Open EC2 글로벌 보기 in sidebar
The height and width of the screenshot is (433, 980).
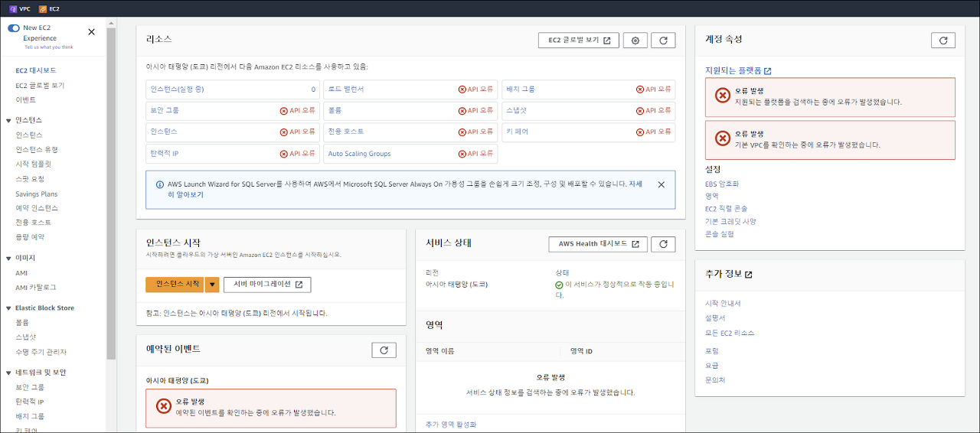click(40, 85)
